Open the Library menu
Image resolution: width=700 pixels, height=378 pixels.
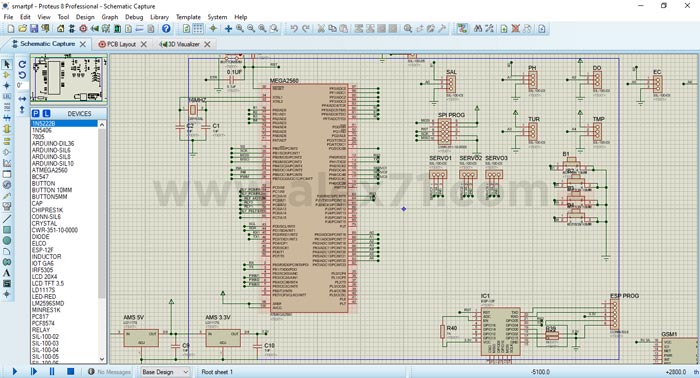click(159, 17)
